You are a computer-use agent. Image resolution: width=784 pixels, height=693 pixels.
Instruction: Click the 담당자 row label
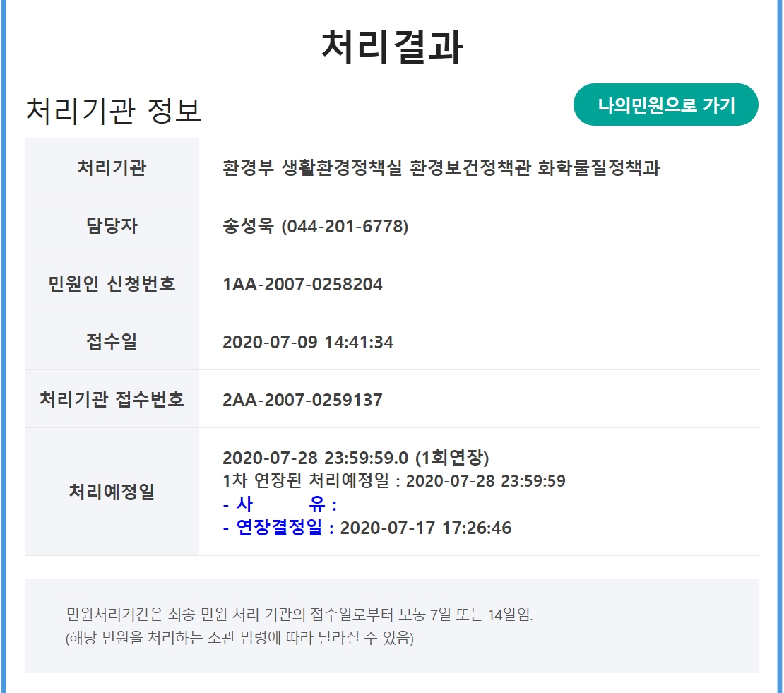(x=112, y=226)
